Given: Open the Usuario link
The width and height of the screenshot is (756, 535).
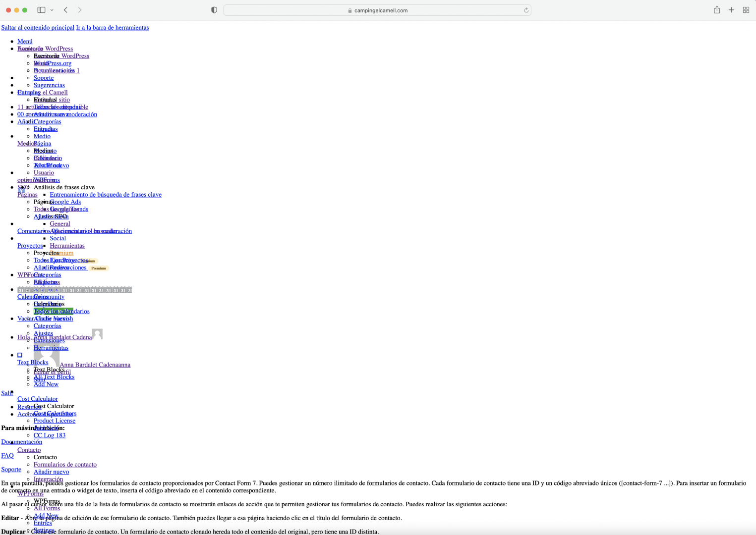Looking at the screenshot, I should pyautogui.click(x=44, y=173).
